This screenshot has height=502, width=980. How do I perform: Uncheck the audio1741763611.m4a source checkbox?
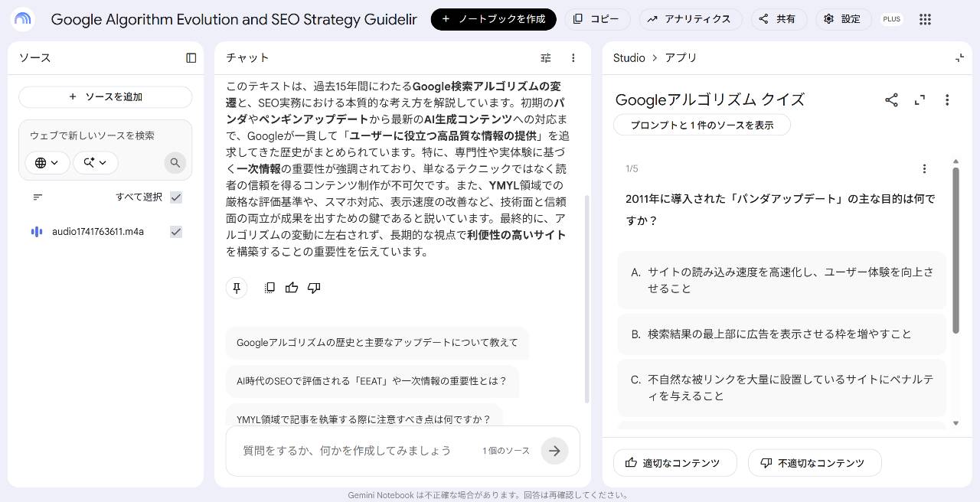click(x=176, y=232)
